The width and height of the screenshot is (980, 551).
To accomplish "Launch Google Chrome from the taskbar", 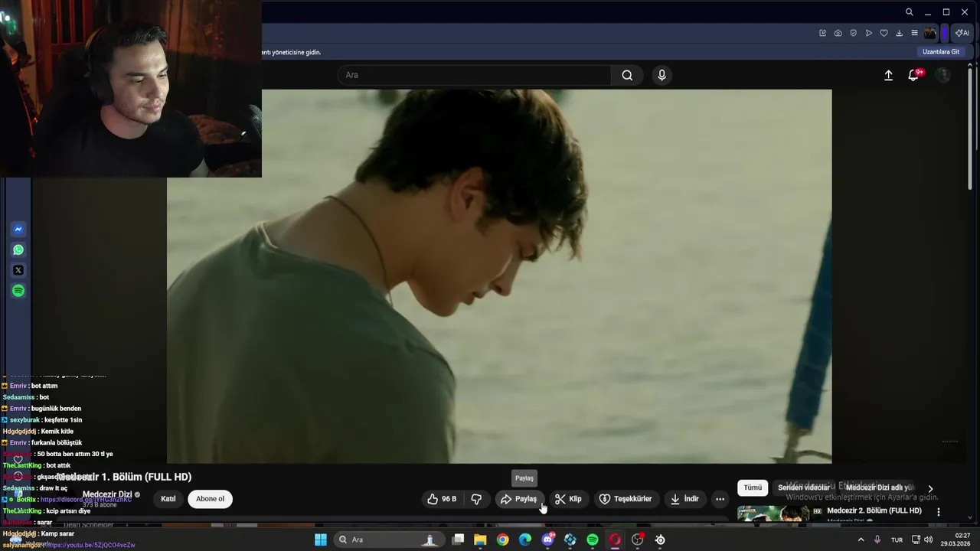I will tap(502, 540).
